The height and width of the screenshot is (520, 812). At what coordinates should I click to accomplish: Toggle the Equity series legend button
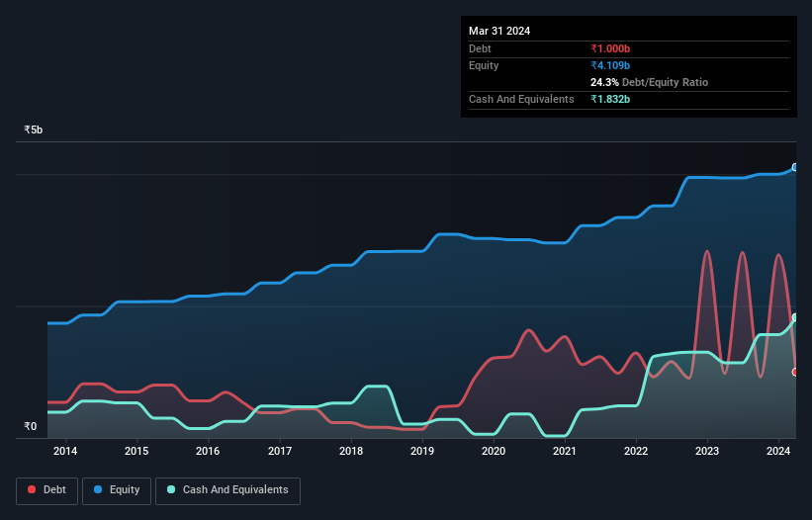click(117, 490)
